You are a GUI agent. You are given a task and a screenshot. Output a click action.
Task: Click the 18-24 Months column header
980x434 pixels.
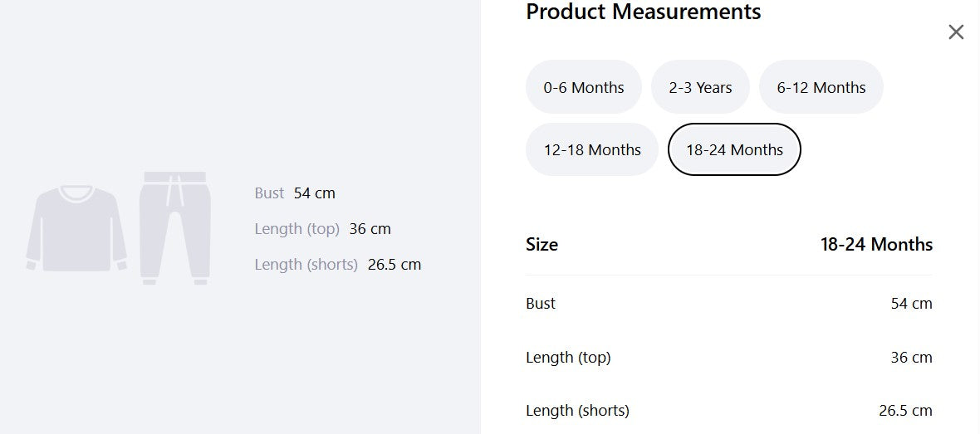tap(876, 244)
